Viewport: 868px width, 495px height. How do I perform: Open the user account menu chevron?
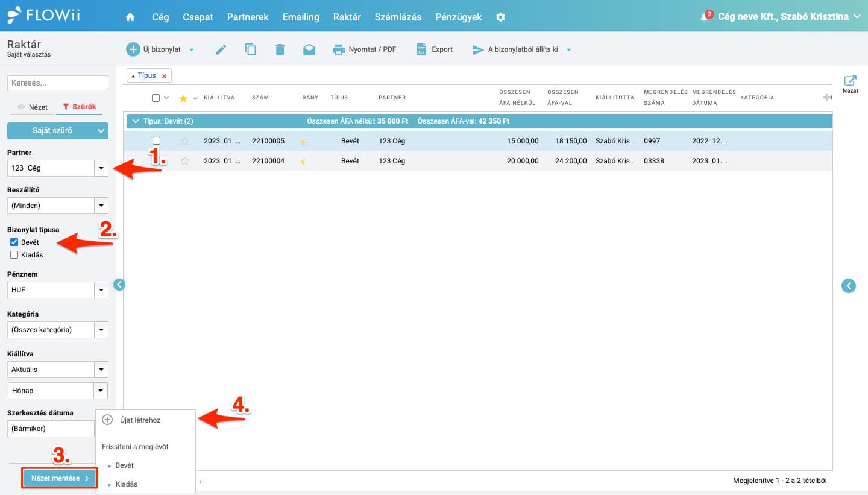(x=858, y=17)
